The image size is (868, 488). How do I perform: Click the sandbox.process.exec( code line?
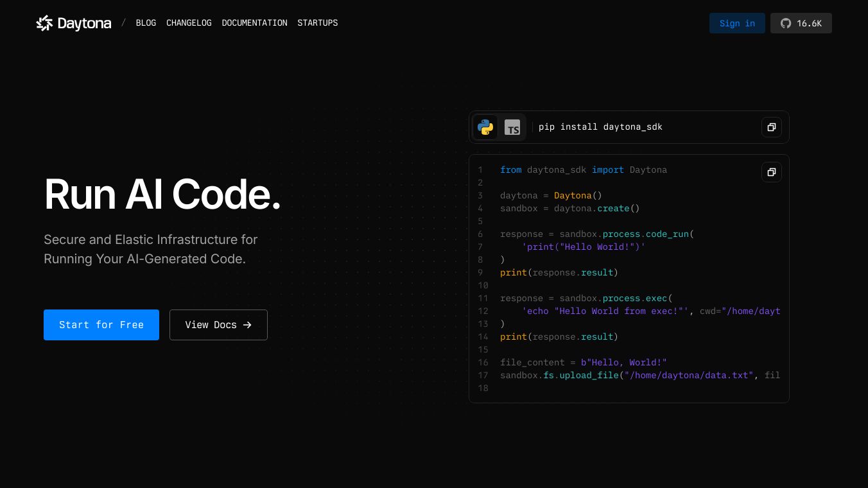coord(586,299)
